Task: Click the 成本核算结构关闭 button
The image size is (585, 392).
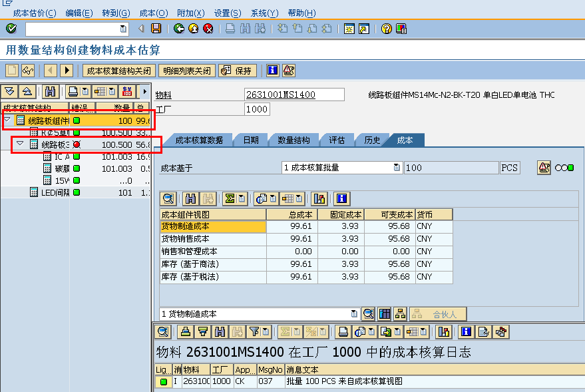Action: point(119,71)
